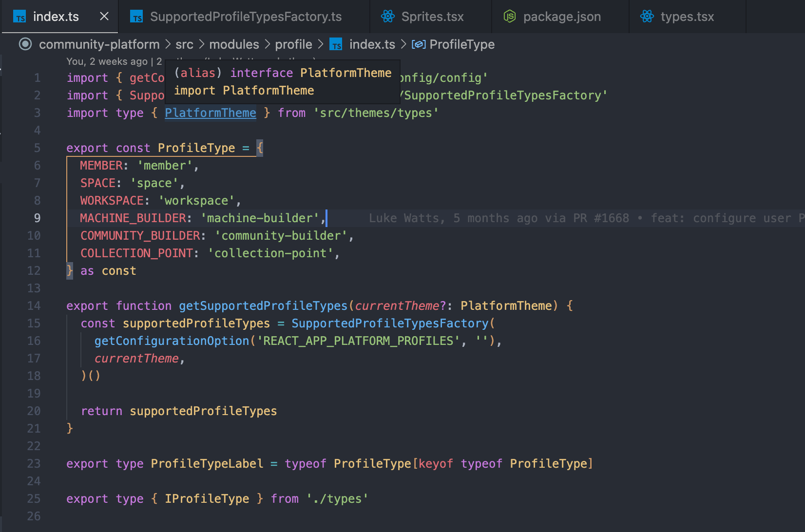Click 'ProfileType' constant name on line 5
This screenshot has height=532, width=805.
point(196,148)
